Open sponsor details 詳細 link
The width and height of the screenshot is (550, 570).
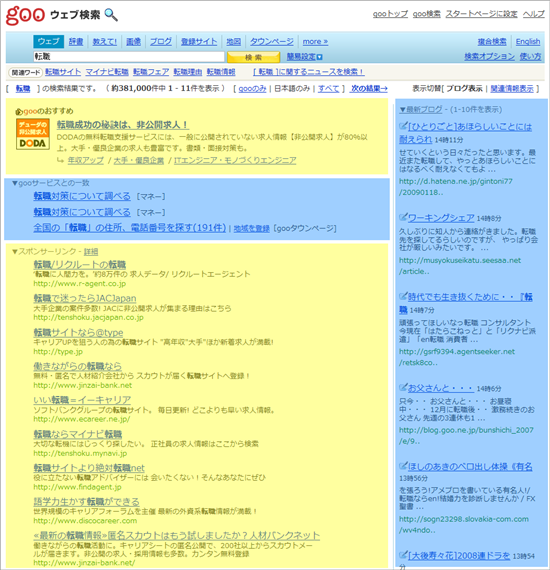pos(91,252)
